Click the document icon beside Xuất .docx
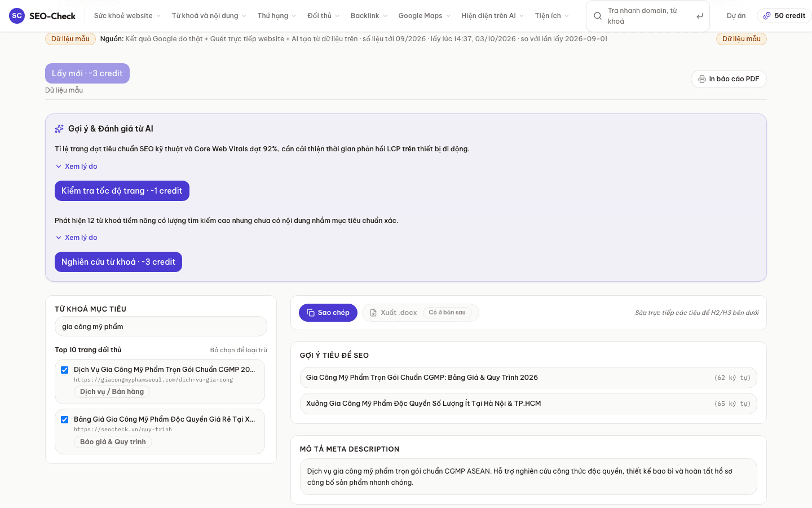Screen dimensions: 812x508 (373, 313)
